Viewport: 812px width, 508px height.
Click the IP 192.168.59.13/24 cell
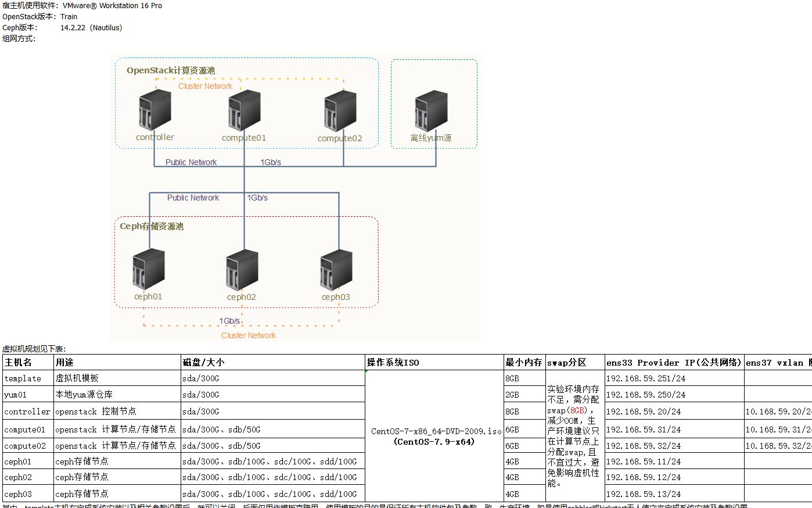pos(674,494)
